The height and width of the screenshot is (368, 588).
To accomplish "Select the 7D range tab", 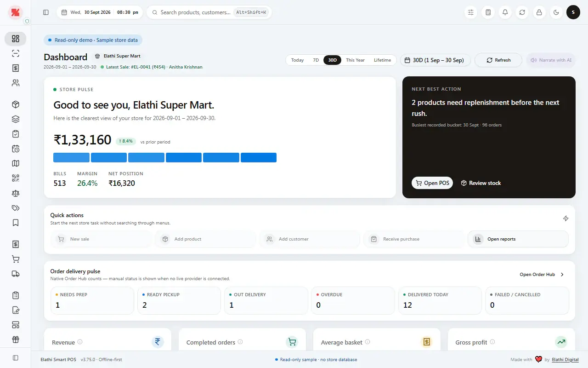I will [316, 60].
